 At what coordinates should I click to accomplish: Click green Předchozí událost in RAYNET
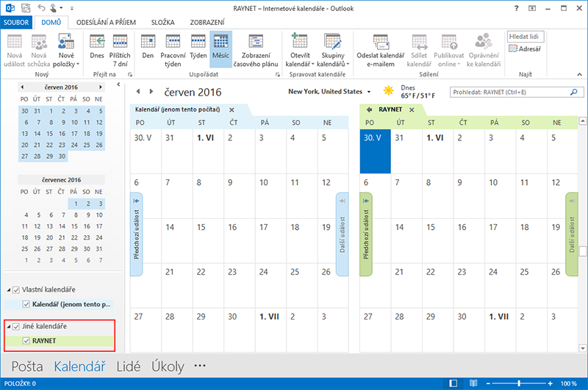tap(365, 234)
